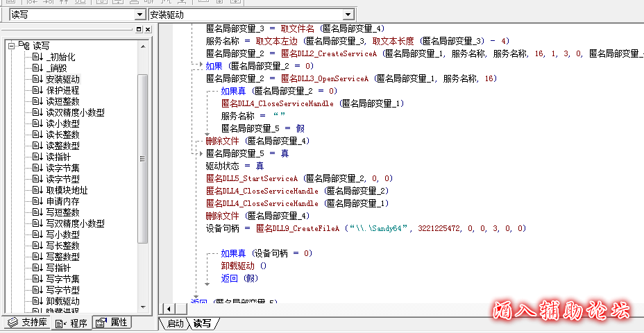Screen dimensions: 644x333
Task: Open 写长整数 subroutine in tree
Action: pos(62,246)
